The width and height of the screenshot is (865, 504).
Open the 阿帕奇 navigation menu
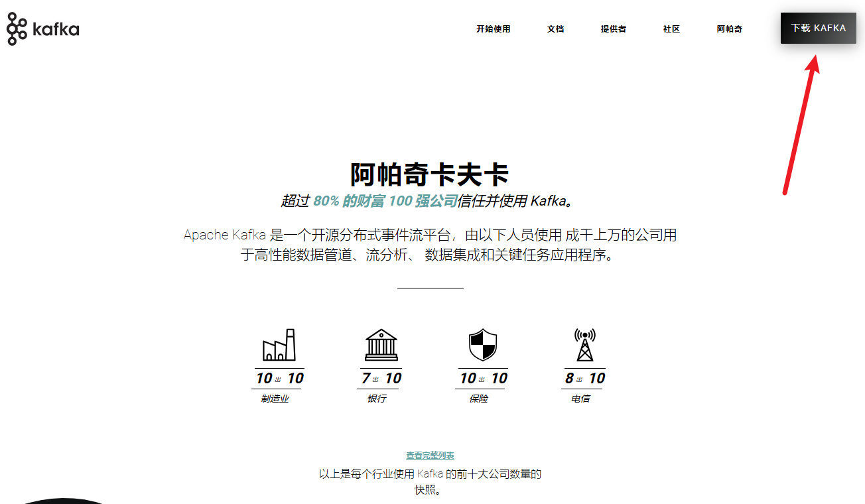tap(730, 29)
